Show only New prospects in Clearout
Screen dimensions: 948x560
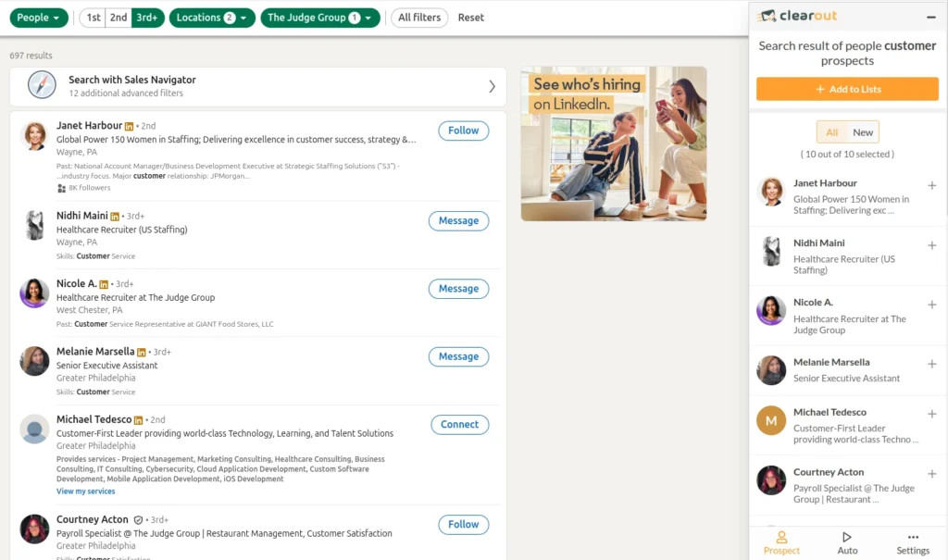coord(863,132)
